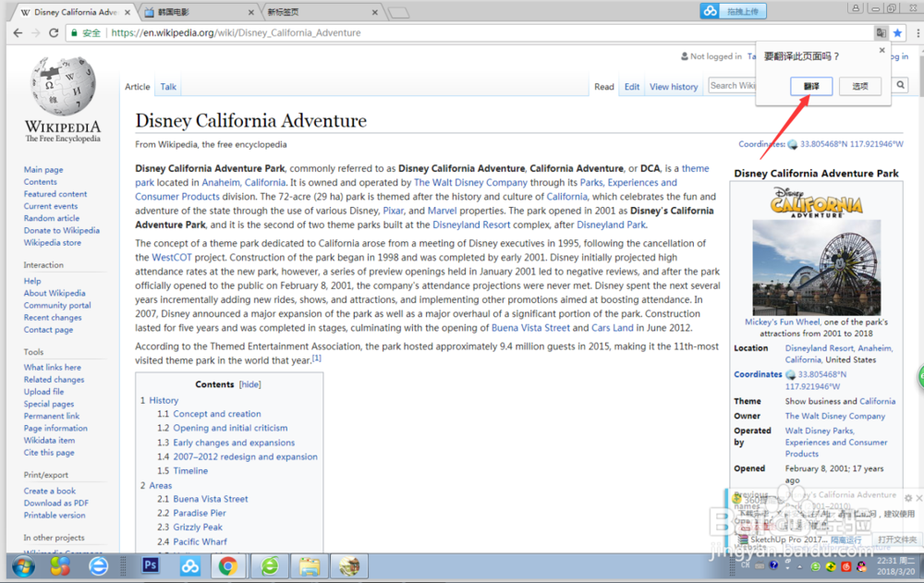Close the Disney California Adventure tab
The image size is (924, 583).
[x=128, y=12]
